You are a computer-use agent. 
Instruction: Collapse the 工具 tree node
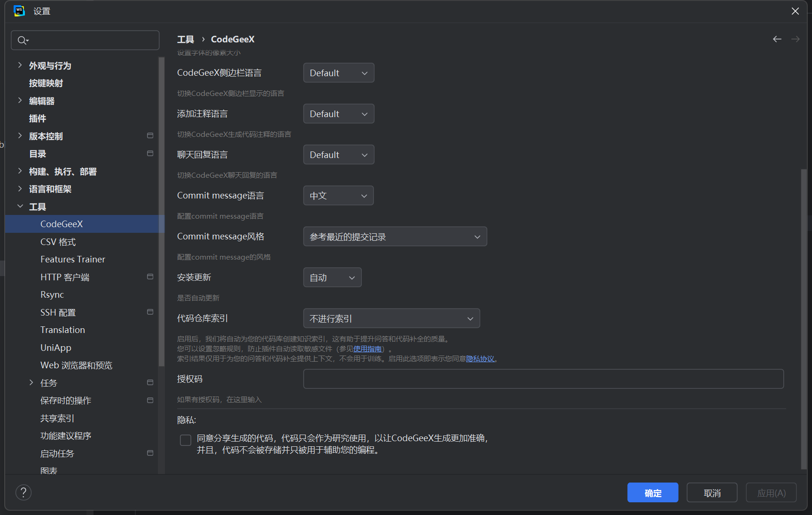click(x=20, y=206)
